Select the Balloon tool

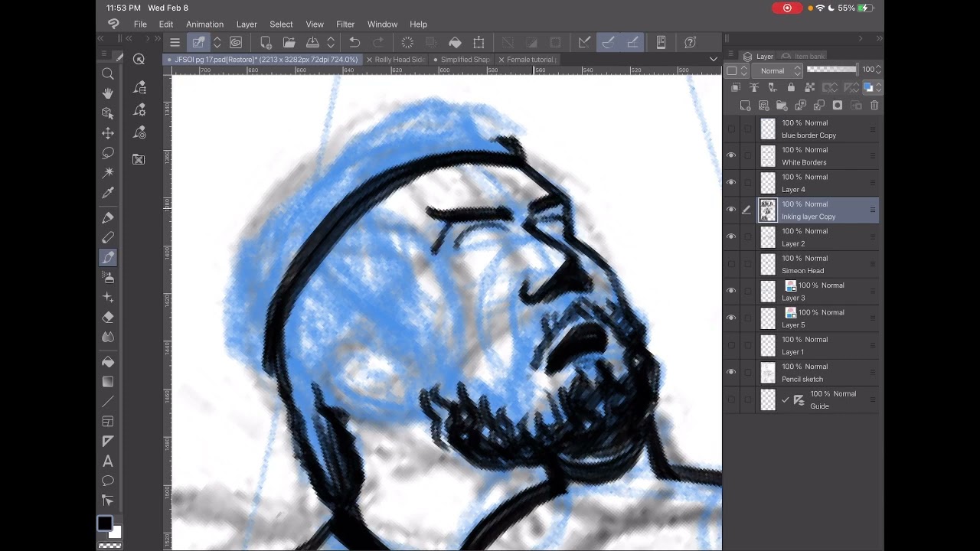pos(108,481)
